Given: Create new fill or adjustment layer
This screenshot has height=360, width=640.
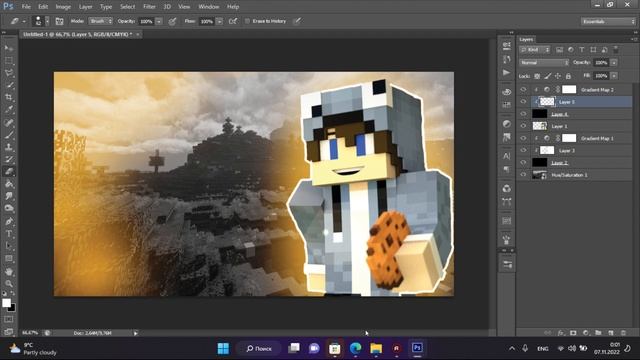Looking at the screenshot, I should pos(586,333).
